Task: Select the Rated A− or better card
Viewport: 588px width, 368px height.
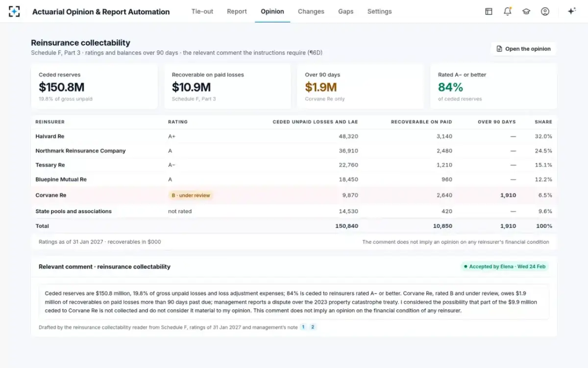Action: (493, 86)
